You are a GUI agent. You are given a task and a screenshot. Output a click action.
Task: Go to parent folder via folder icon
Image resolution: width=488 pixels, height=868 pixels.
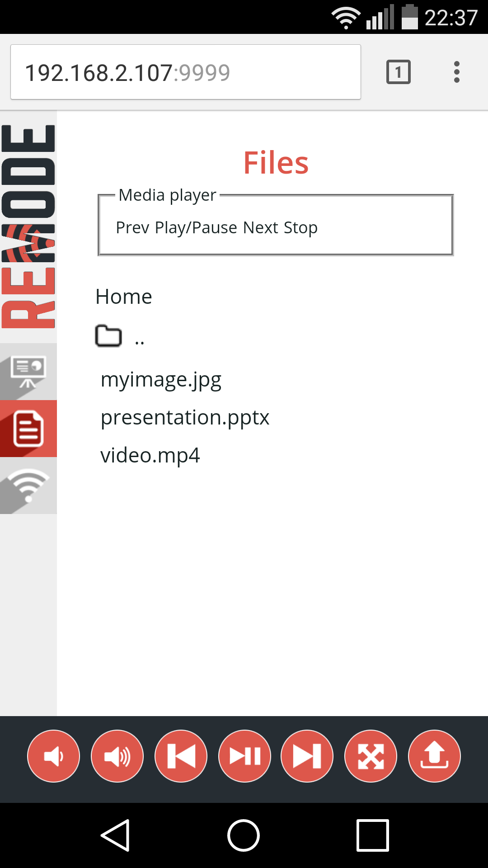[x=108, y=336]
